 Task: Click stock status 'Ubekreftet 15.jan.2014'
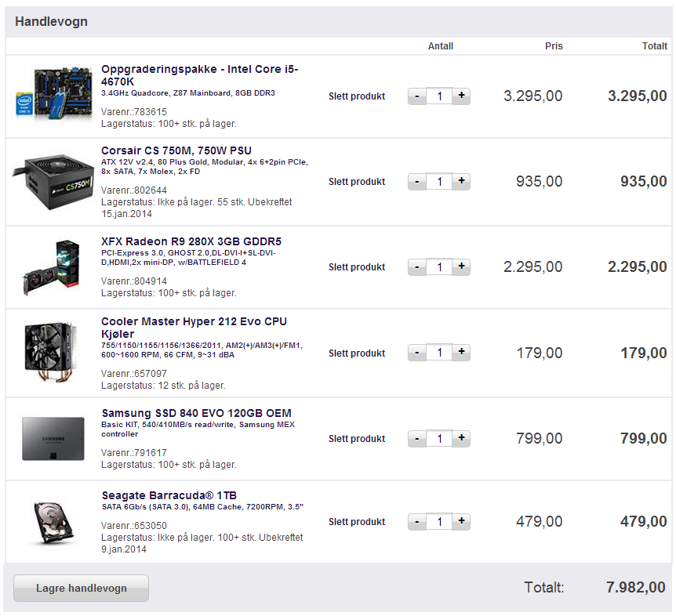click(x=196, y=208)
